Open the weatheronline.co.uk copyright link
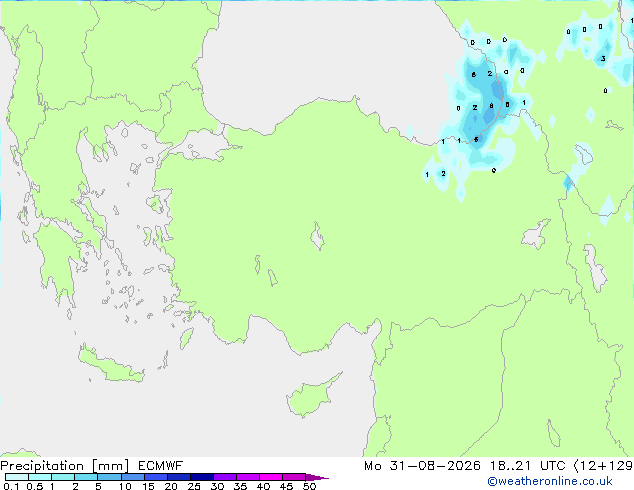 pyautogui.click(x=550, y=481)
